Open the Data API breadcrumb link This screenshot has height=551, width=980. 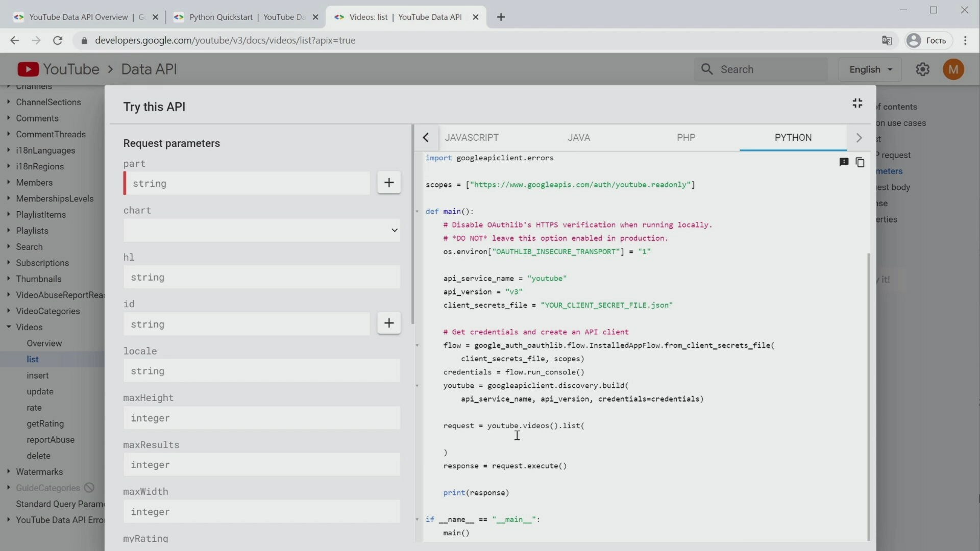tap(149, 69)
